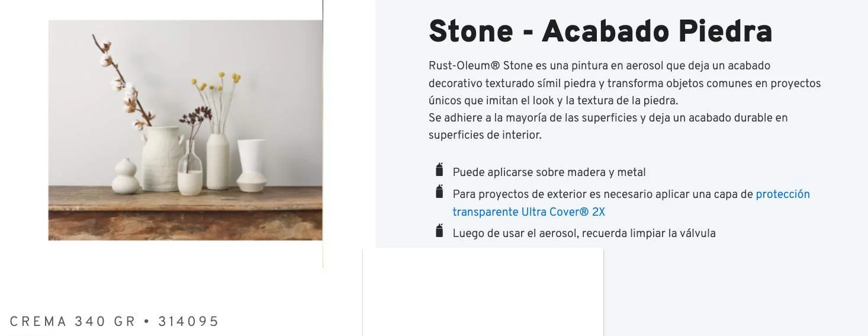Open the protección transparente Ultra Cover 2X link
868x336 pixels.
click(x=782, y=194)
